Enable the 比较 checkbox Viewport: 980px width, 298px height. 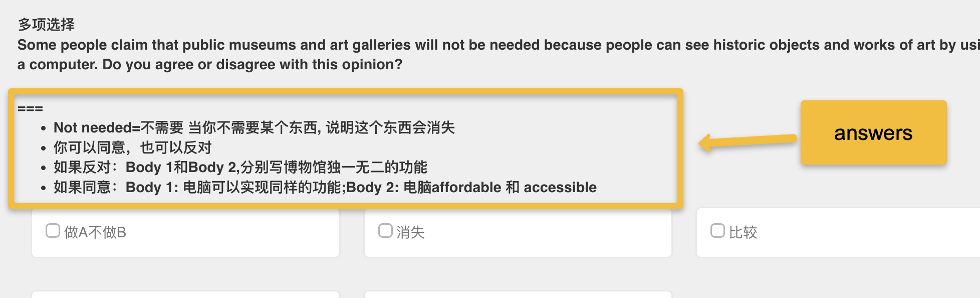click(717, 231)
